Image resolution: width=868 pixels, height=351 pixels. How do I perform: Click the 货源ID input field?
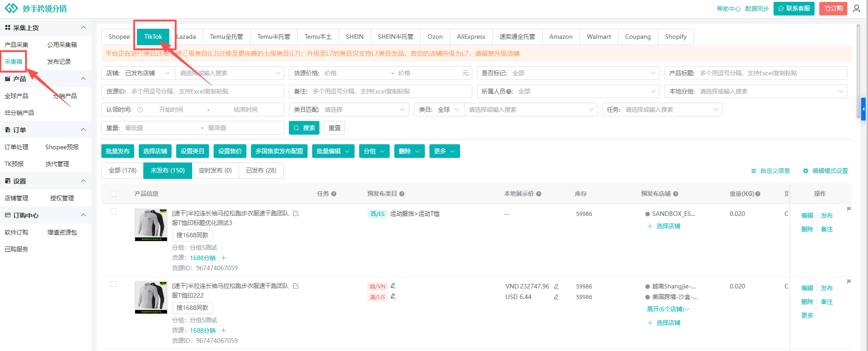click(205, 91)
